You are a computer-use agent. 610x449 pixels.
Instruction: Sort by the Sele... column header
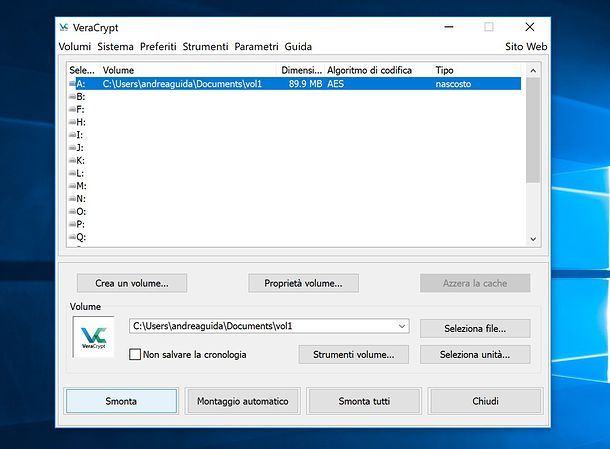[x=83, y=70]
